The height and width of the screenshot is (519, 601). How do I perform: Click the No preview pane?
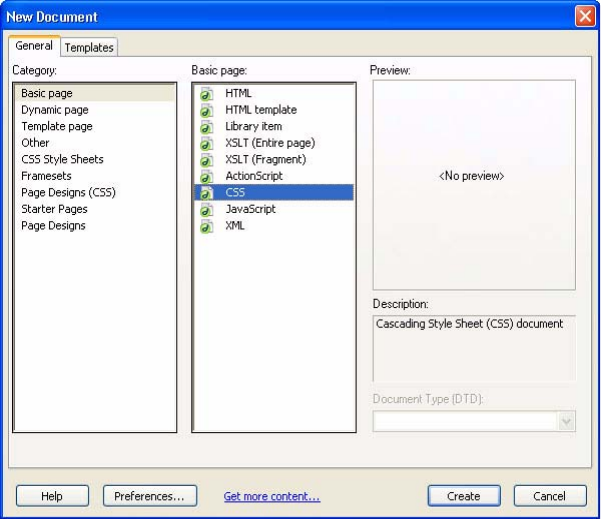click(x=474, y=185)
